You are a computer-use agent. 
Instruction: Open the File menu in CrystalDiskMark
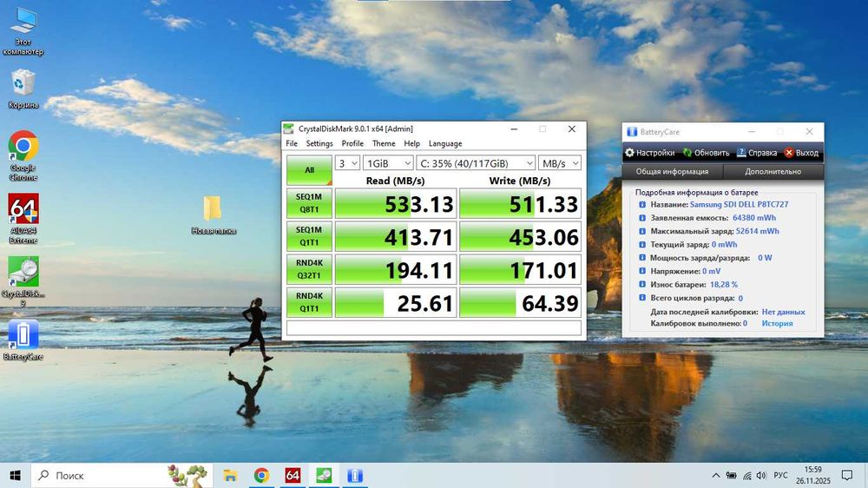point(292,143)
